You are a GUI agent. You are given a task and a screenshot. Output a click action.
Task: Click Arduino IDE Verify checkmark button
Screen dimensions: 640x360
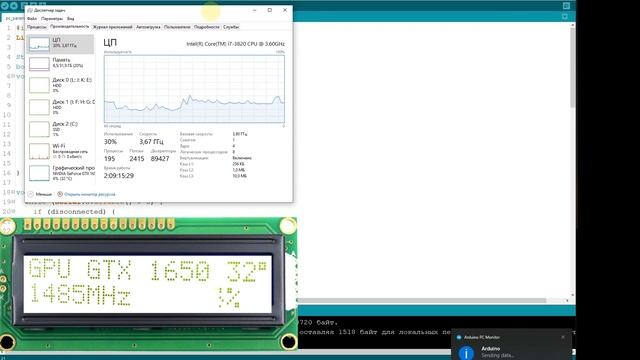(x=4, y=5)
